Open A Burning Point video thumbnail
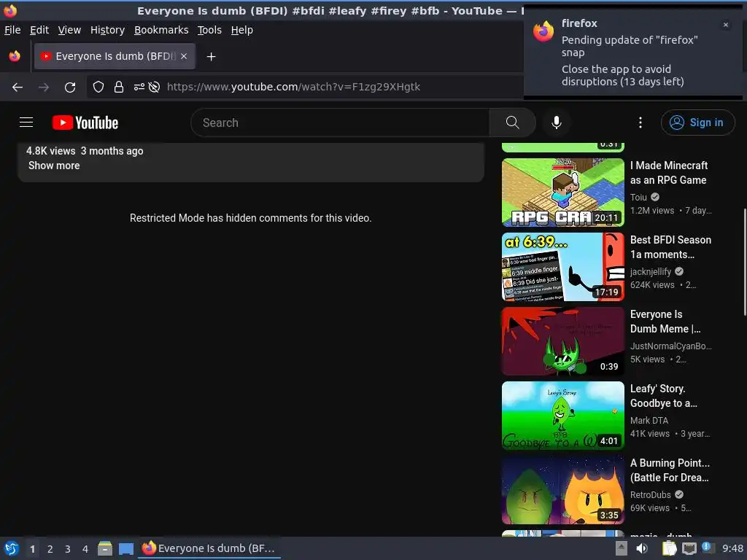The image size is (747, 560). click(x=562, y=489)
